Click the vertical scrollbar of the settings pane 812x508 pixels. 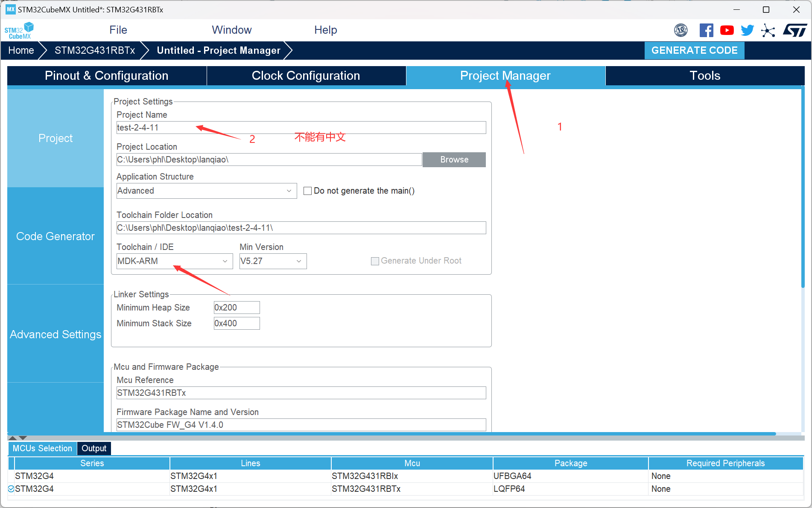[803, 188]
